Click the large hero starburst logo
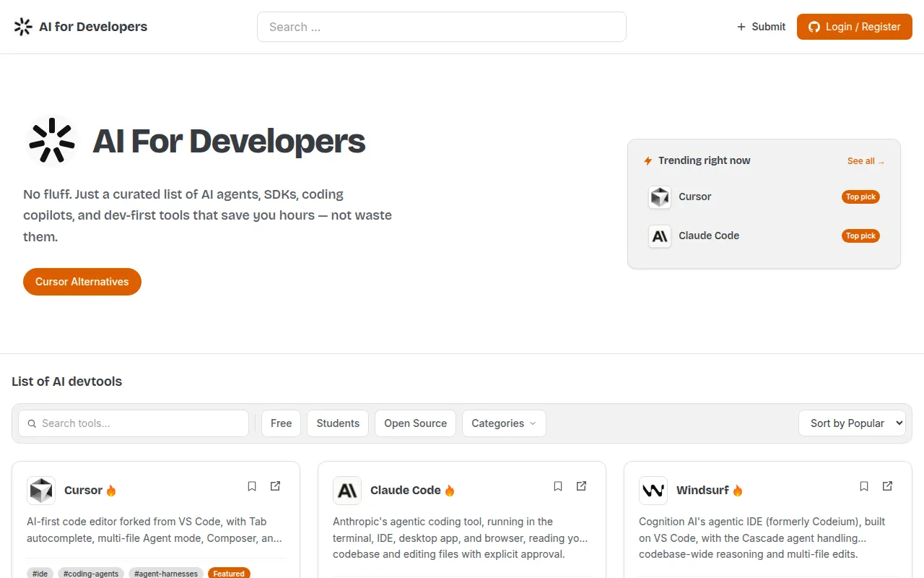This screenshot has width=924, height=578. 52,141
